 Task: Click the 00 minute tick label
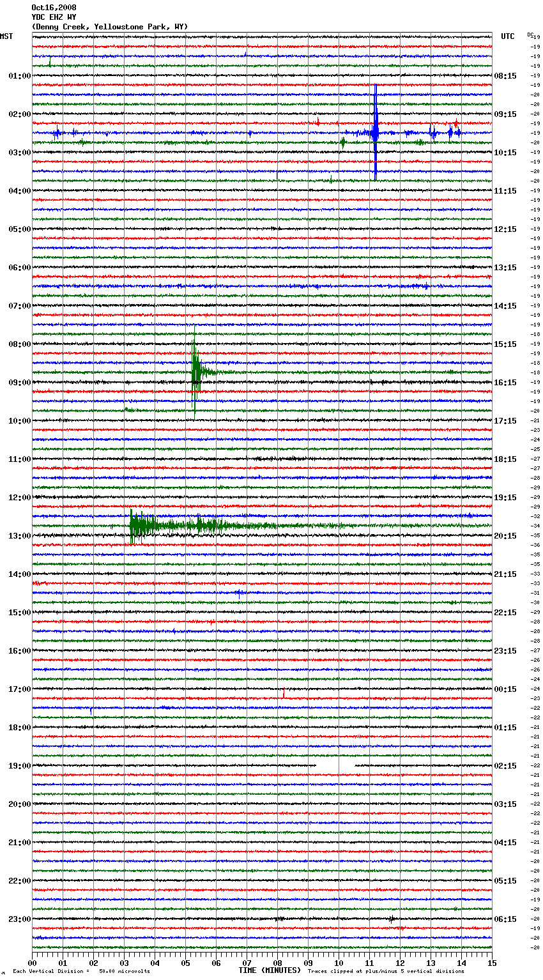coord(32,963)
